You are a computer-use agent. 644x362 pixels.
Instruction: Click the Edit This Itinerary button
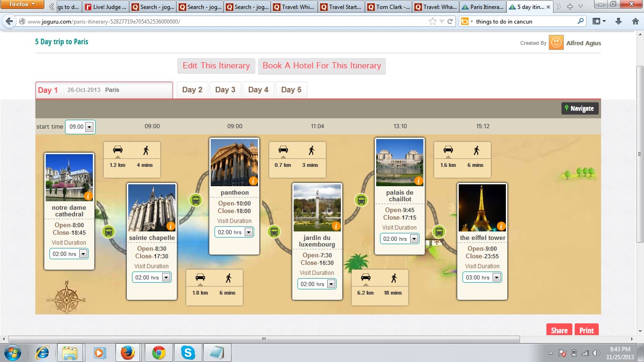coord(216,66)
